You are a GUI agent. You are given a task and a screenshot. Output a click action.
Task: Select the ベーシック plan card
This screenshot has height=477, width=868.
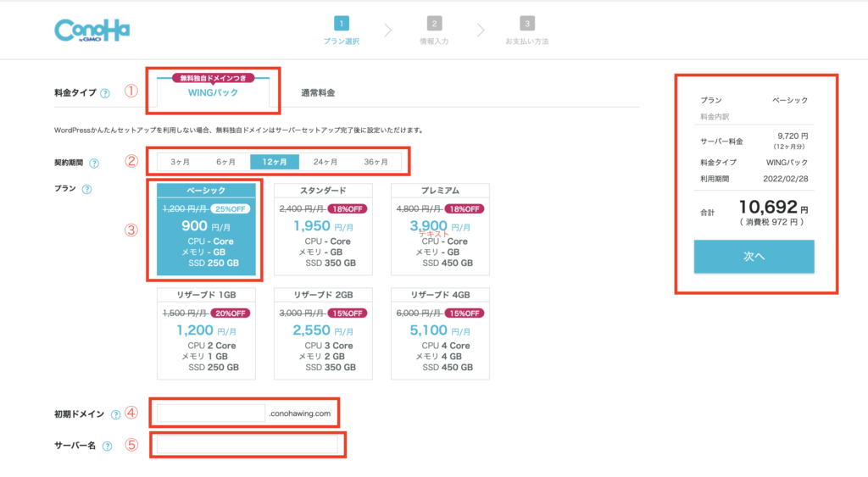[206, 229]
